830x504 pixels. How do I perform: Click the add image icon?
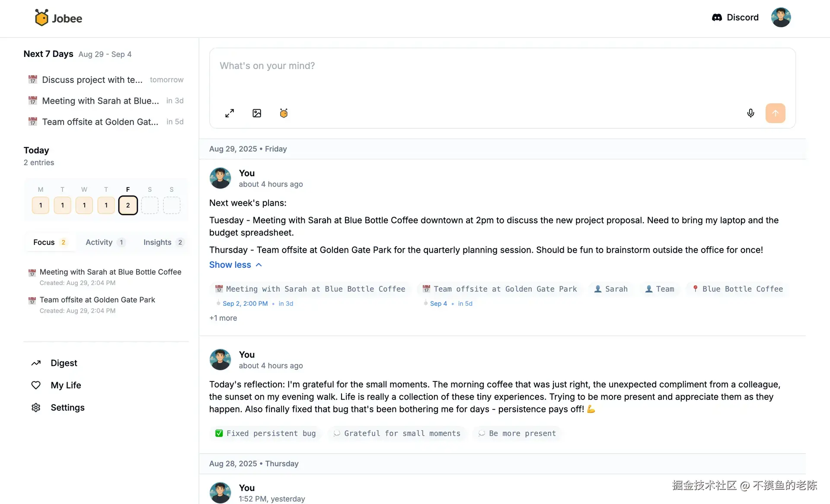point(257,113)
